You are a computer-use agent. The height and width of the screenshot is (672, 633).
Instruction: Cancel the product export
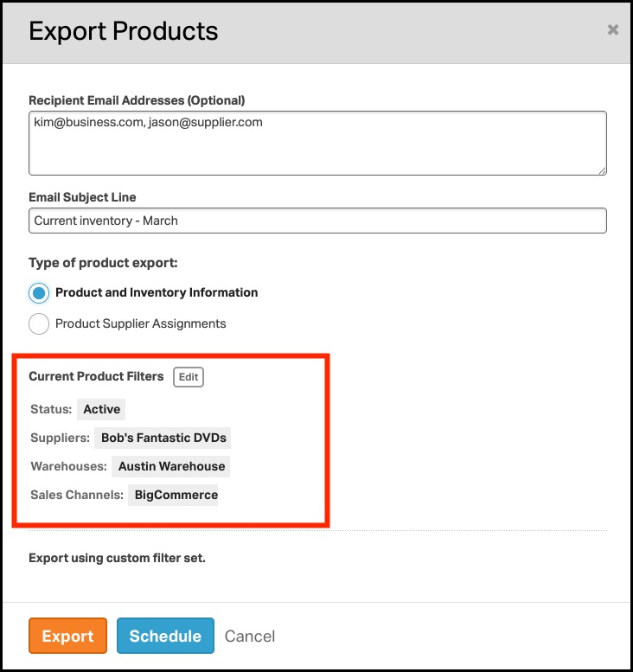point(250,637)
